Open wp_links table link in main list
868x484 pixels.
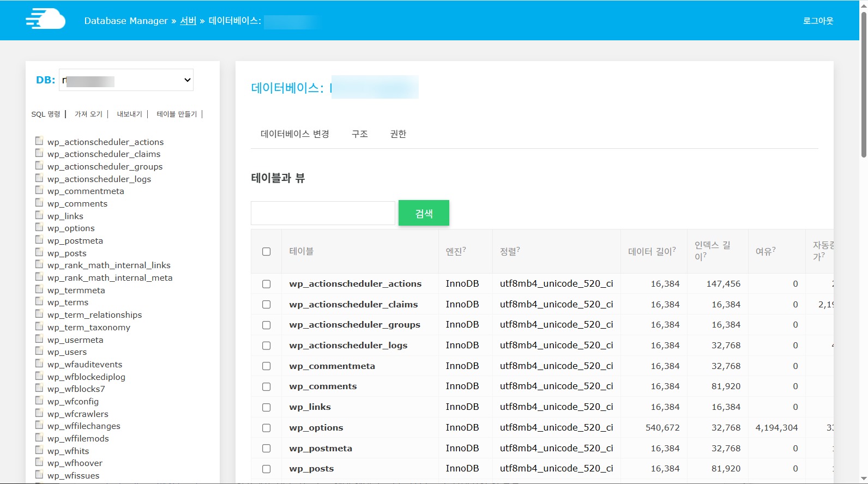click(310, 407)
